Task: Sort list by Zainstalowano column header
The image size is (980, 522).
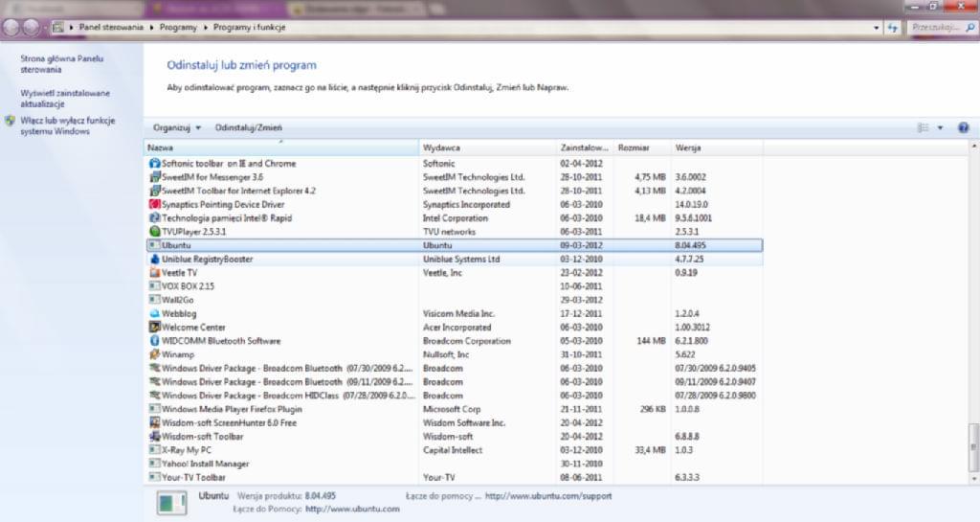Action: click(585, 148)
